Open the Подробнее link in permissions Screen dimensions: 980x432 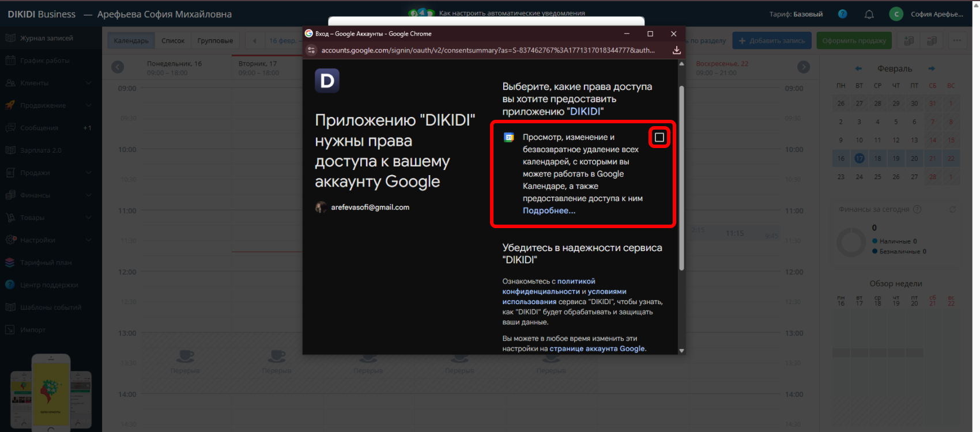pyautogui.click(x=549, y=211)
